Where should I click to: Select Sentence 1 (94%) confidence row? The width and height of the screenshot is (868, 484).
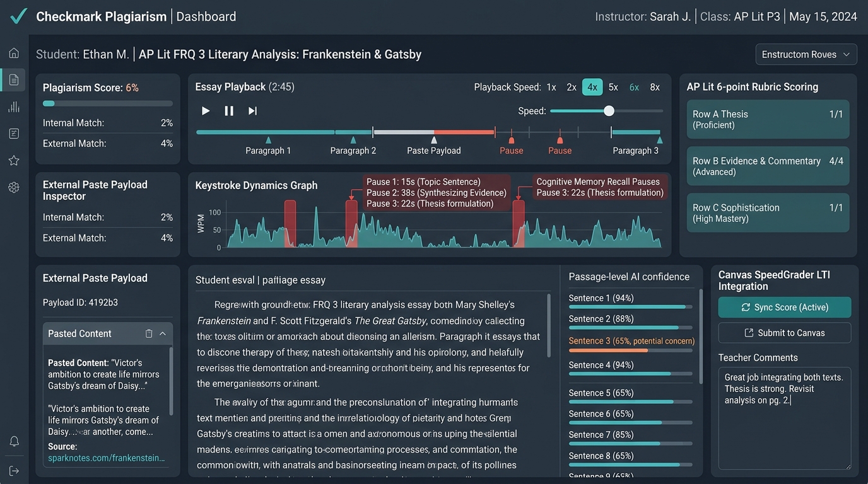tap(631, 301)
